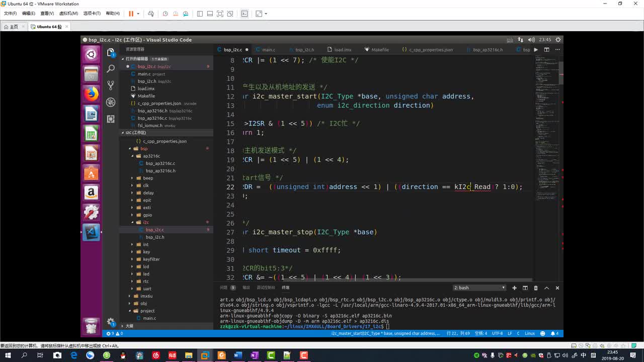Click the feedback smiley in status bar
The width and height of the screenshot is (644, 362).
pos(542,333)
